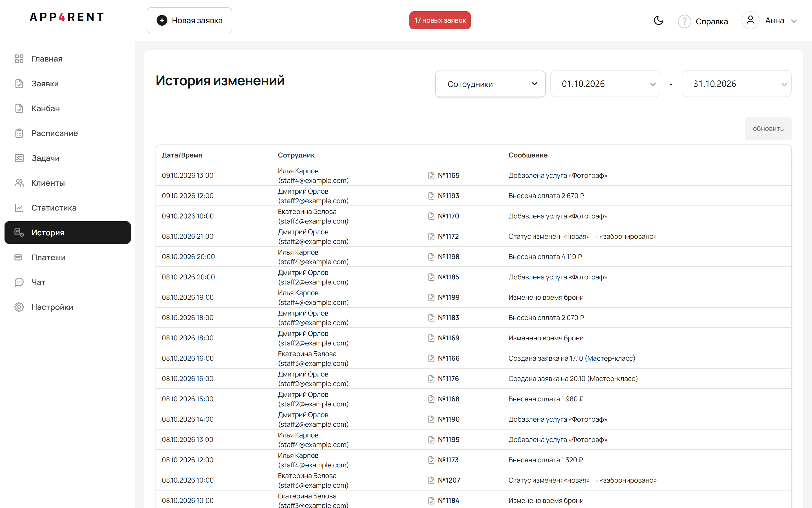812x508 pixels.
Task: Click the обновить button
Action: [x=768, y=129]
